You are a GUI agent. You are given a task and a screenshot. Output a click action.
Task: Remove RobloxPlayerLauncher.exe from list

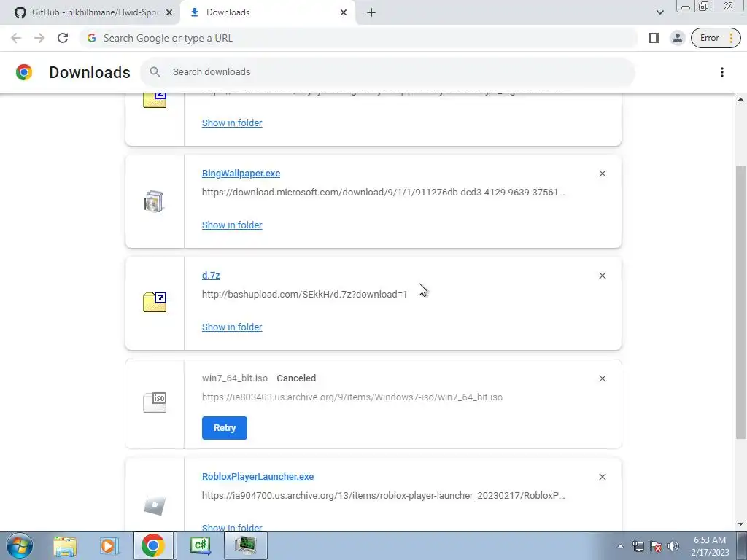pos(602,477)
